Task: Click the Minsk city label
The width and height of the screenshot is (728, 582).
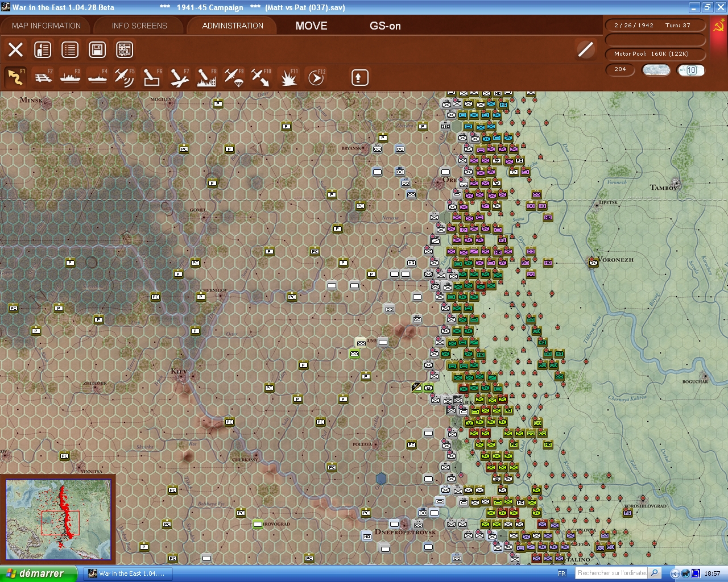Action: point(32,100)
